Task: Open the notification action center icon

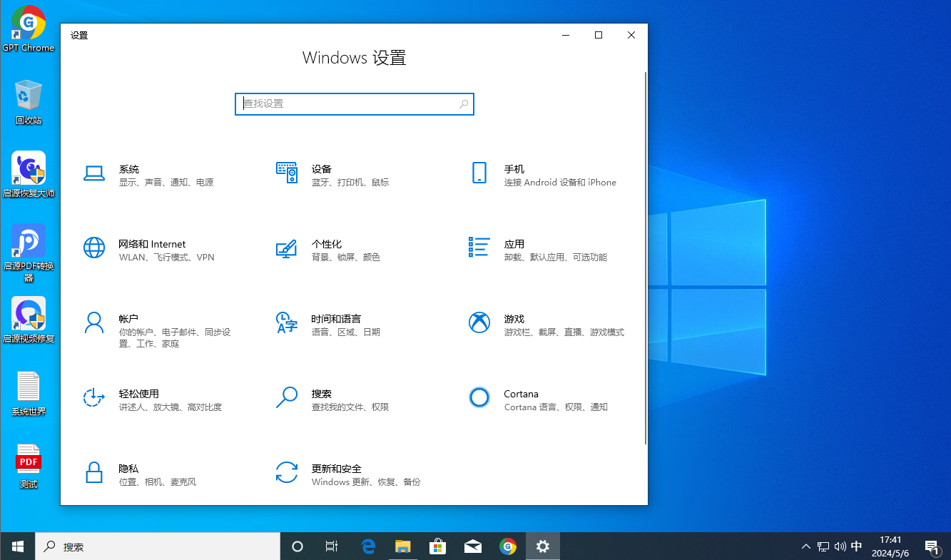Action: tap(931, 546)
